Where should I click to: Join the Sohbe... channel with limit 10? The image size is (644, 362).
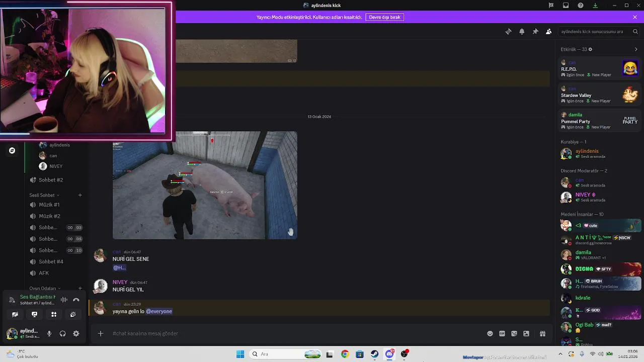54,250
